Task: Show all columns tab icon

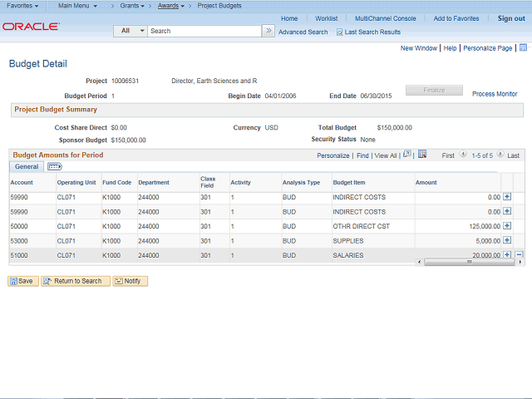Action: click(x=55, y=167)
